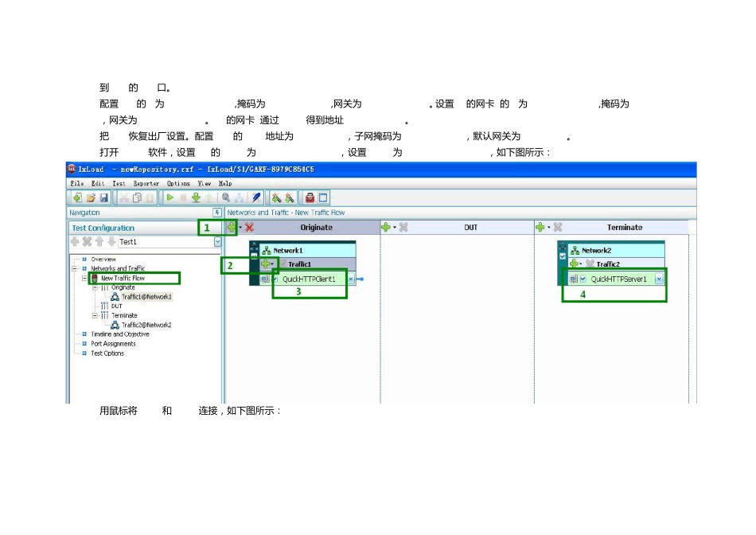Click the blue feather pen toolbar icon
Viewport: 756px width, 535px height.
tap(256, 197)
